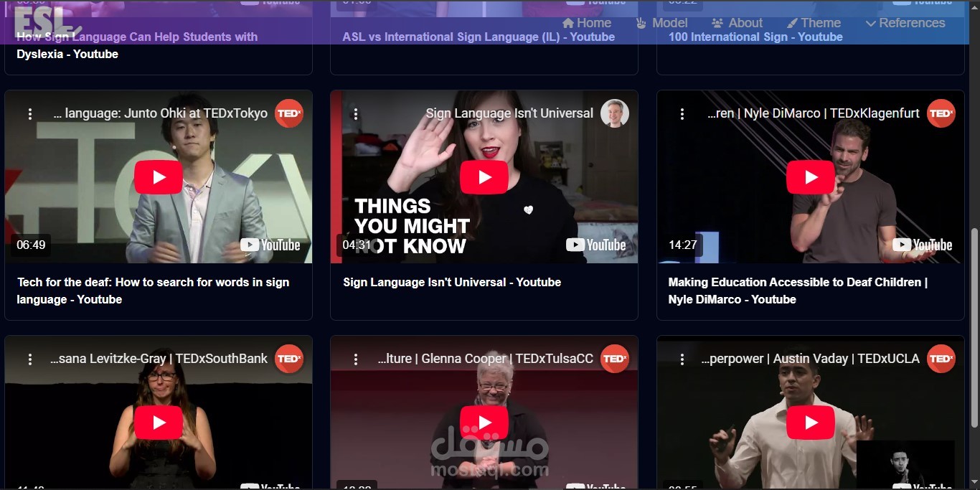980x490 pixels.
Task: Open 'How Sign Language Can Help Students' link
Action: pyautogui.click(x=137, y=45)
